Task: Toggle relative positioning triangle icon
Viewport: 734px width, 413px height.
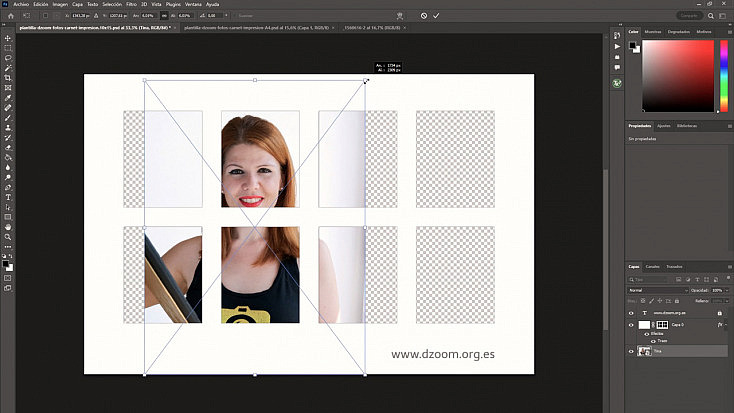Action: tap(96, 15)
